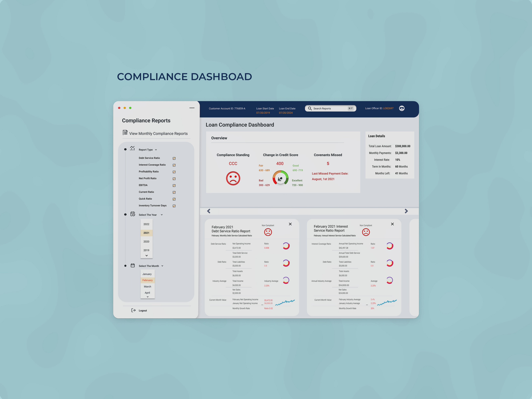The width and height of the screenshot is (532, 399).
Task: Click the partially visible third report card
Action: point(414,267)
